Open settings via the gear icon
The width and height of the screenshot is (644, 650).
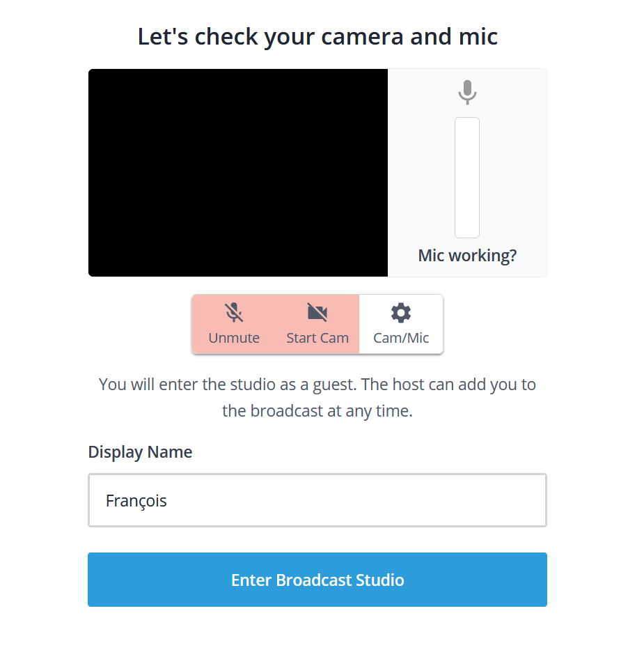coord(401,313)
